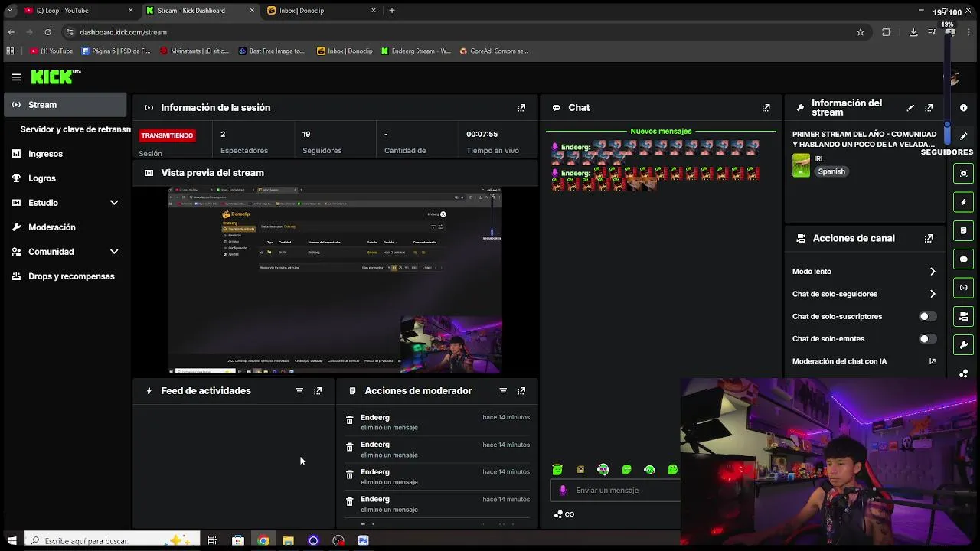Pop out the Acciones de canal panel
Screen dimensions: 980x551
coord(929,238)
